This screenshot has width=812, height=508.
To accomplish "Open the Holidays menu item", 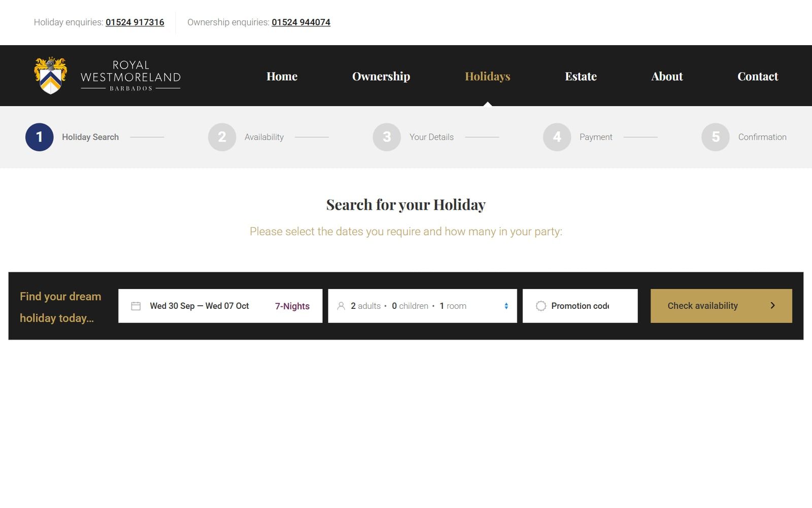I will pyautogui.click(x=488, y=76).
